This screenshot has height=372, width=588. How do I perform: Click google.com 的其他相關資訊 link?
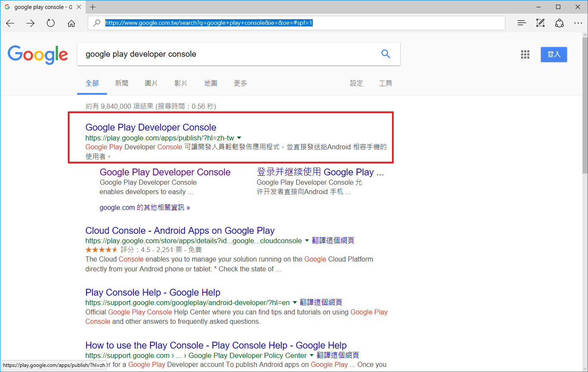point(145,208)
